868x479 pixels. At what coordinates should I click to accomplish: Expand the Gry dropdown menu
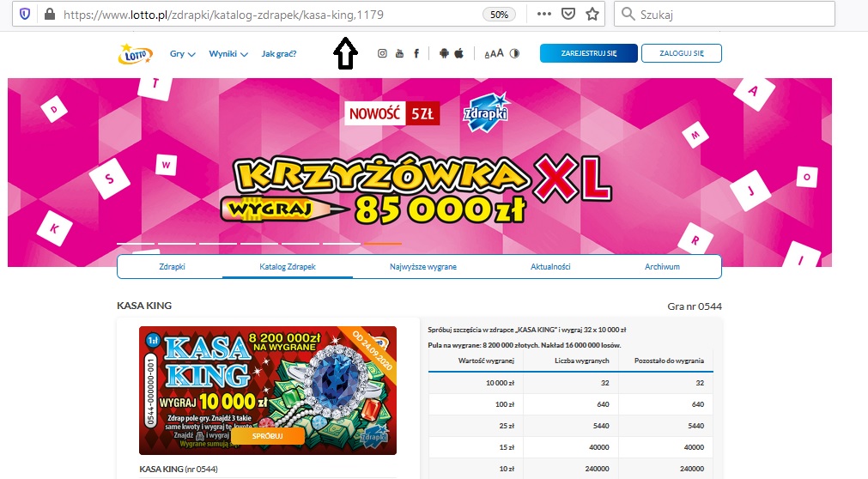(x=182, y=53)
